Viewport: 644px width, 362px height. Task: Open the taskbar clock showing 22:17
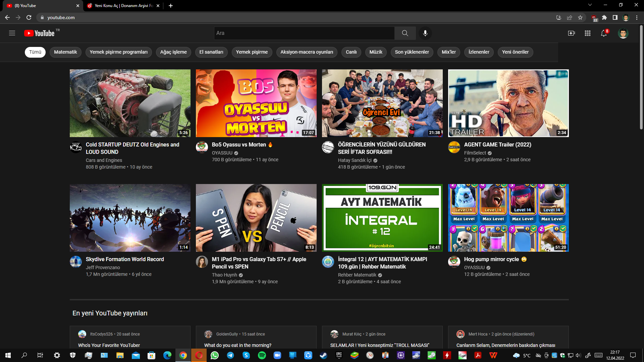615,355
